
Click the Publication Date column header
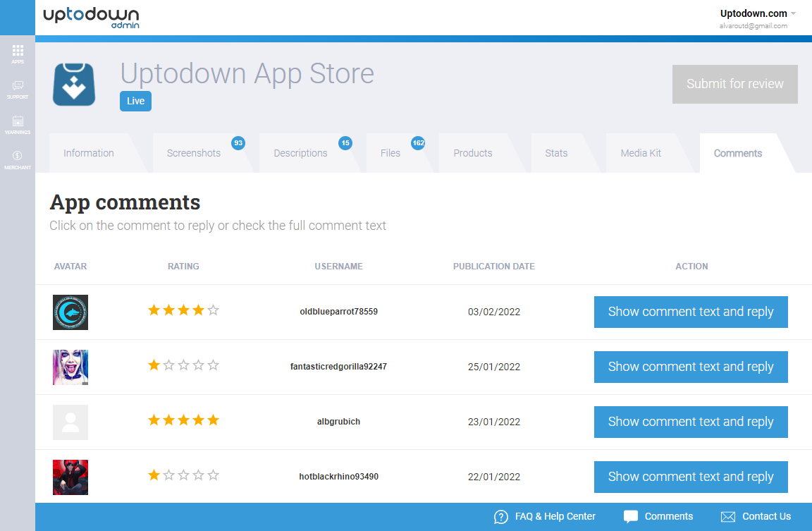click(494, 267)
